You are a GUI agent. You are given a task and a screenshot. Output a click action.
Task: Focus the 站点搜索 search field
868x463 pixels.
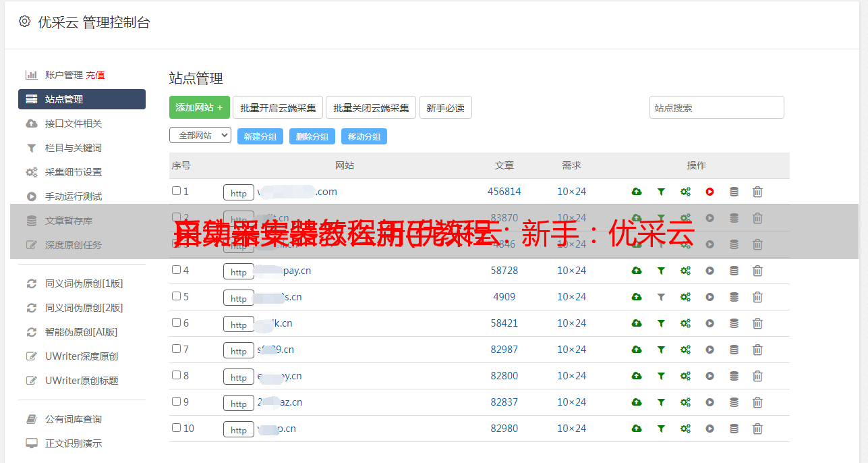717,107
